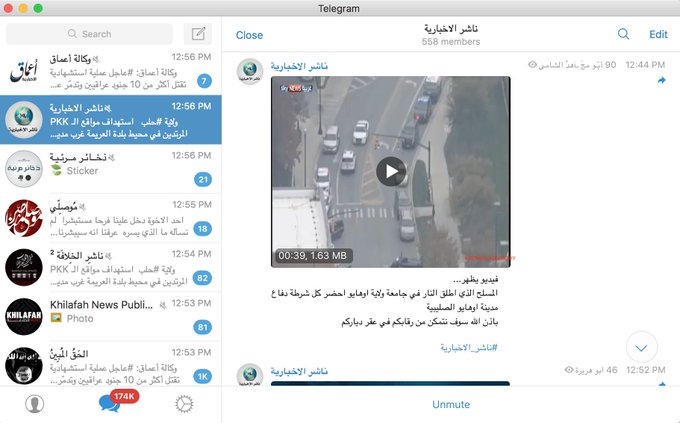Open the chat with 21 unread Sticker

pyautogui.click(x=111, y=169)
